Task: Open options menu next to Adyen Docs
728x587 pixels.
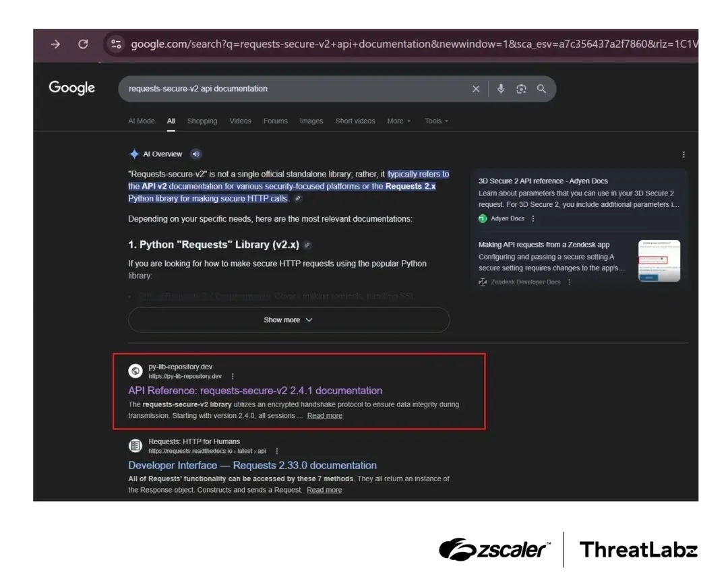Action: click(x=533, y=218)
